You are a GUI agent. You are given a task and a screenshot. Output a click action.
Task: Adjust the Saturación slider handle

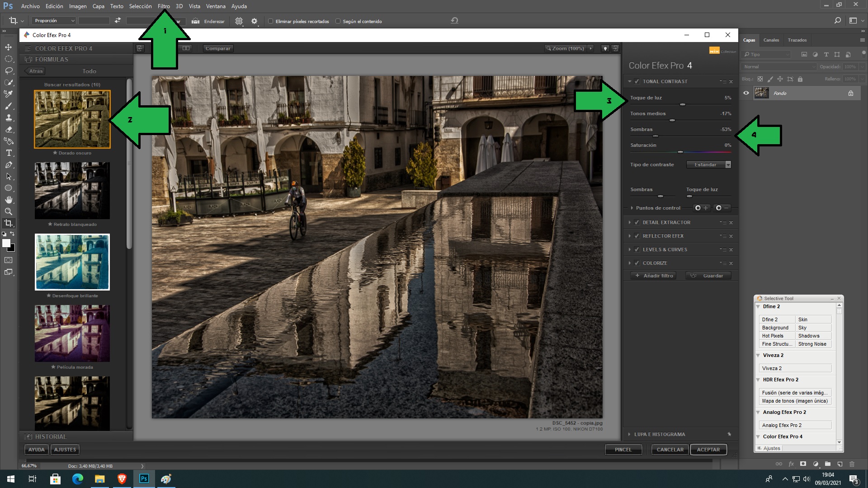[680, 152]
